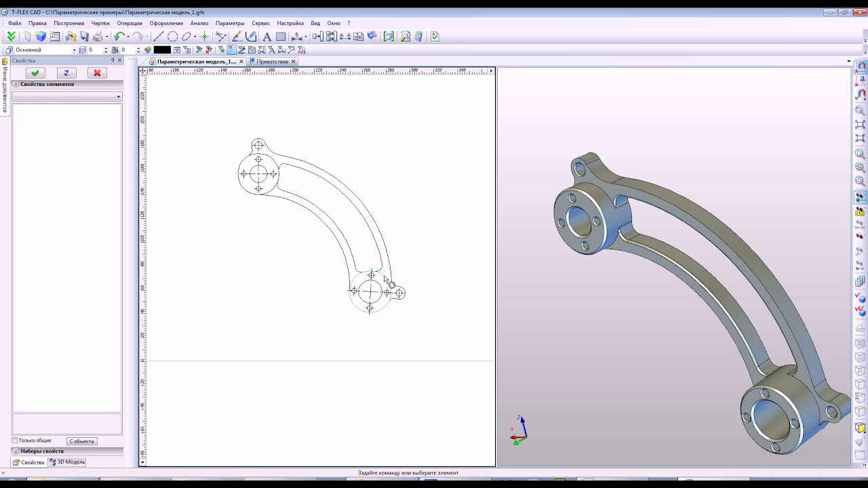868x488 pixels.
Task: Click the help question mark menu
Action: (x=349, y=23)
